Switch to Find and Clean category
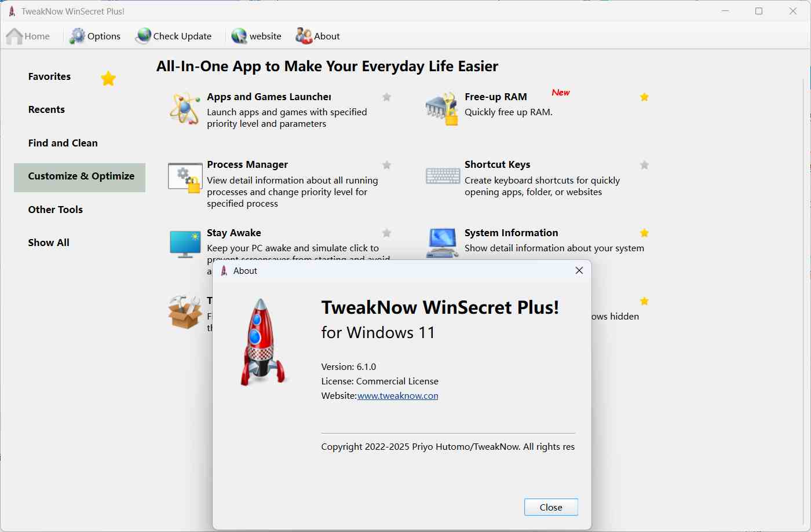 [63, 143]
